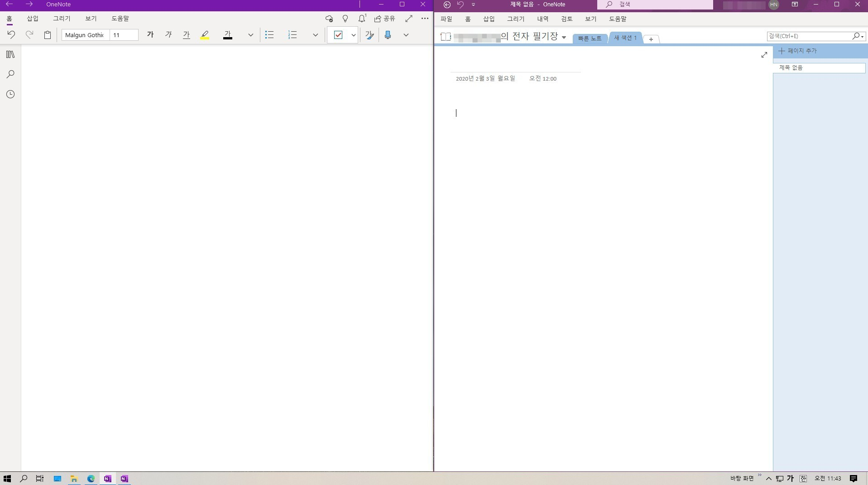Select the 새 섹션 1 section tab
The width and height of the screenshot is (868, 485).
pos(625,38)
